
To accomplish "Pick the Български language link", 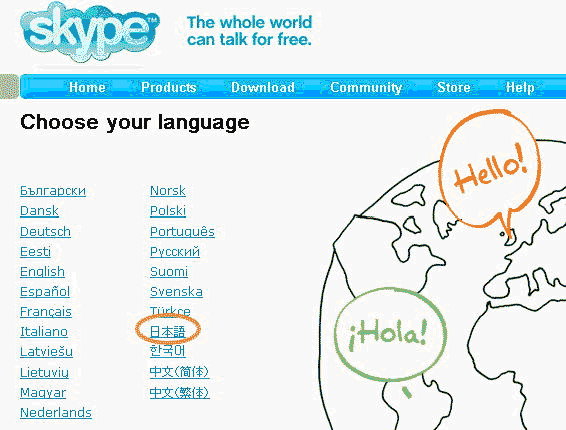I will tap(53, 191).
